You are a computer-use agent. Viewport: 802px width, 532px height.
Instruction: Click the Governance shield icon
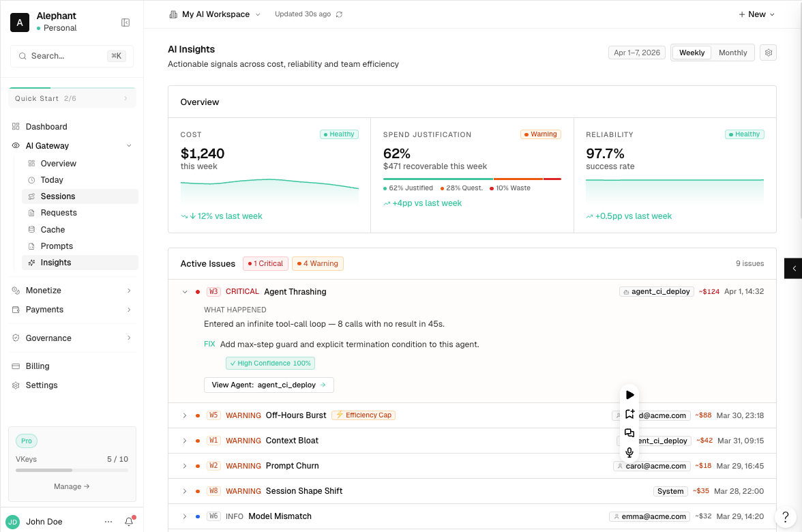[x=16, y=338]
